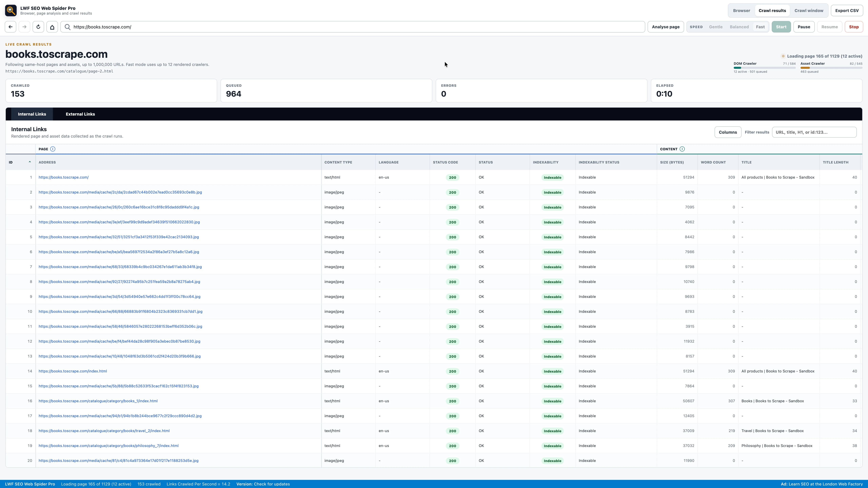868x488 pixels.
Task: Switch to the Crawl results view
Action: tap(772, 11)
